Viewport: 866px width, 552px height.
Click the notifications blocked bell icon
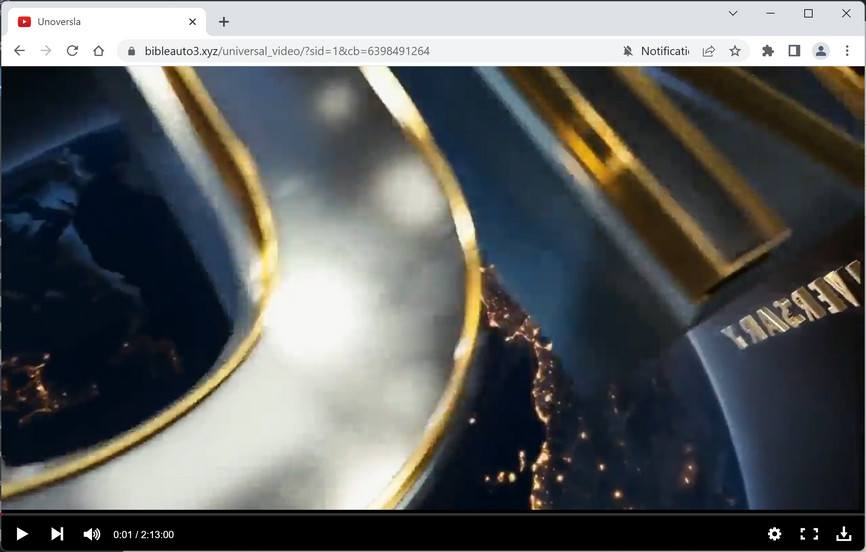coord(628,51)
